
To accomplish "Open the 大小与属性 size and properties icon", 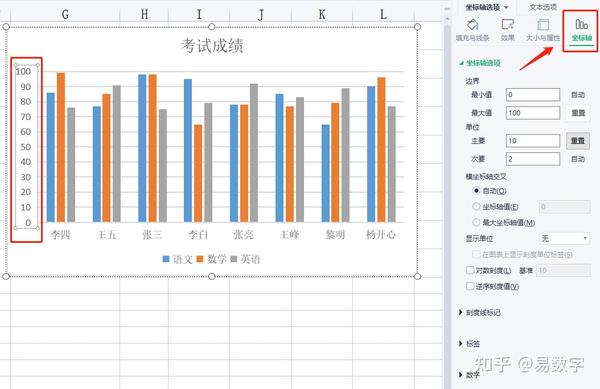I will click(543, 30).
